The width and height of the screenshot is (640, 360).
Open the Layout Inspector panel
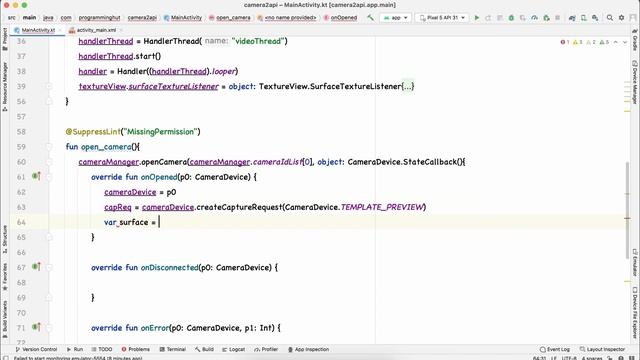click(602, 349)
